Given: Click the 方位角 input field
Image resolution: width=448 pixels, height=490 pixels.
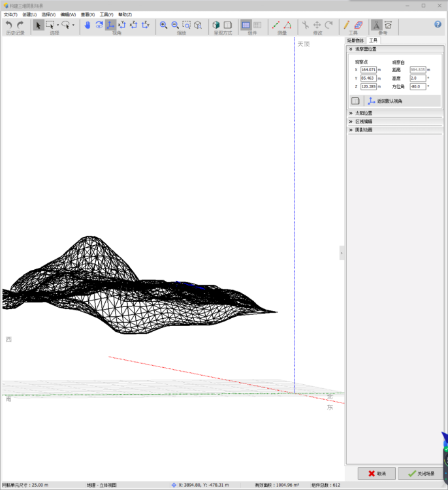Looking at the screenshot, I should 417,86.
